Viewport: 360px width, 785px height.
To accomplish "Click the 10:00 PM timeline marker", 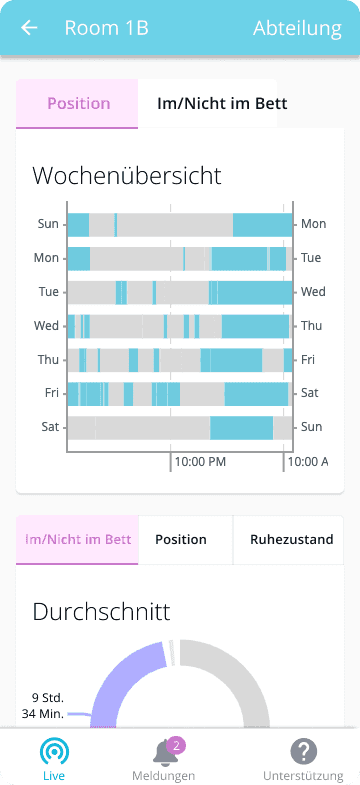I will click(200, 461).
